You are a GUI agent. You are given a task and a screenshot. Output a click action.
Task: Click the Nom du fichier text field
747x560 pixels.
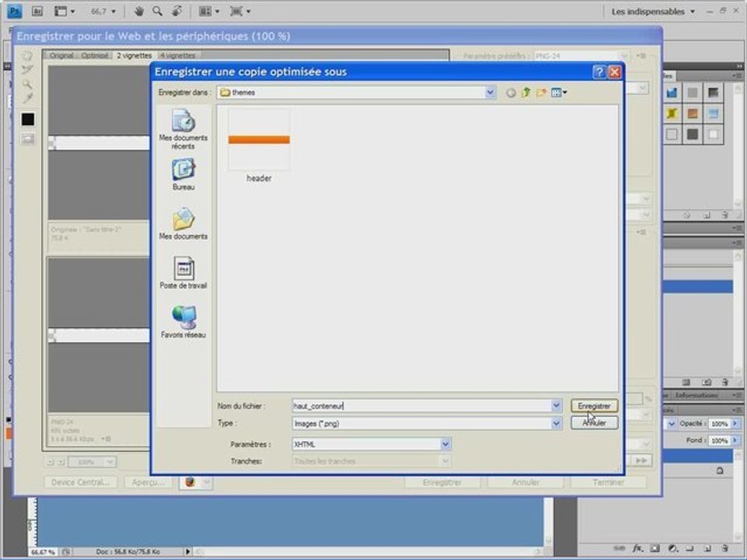tap(420, 406)
